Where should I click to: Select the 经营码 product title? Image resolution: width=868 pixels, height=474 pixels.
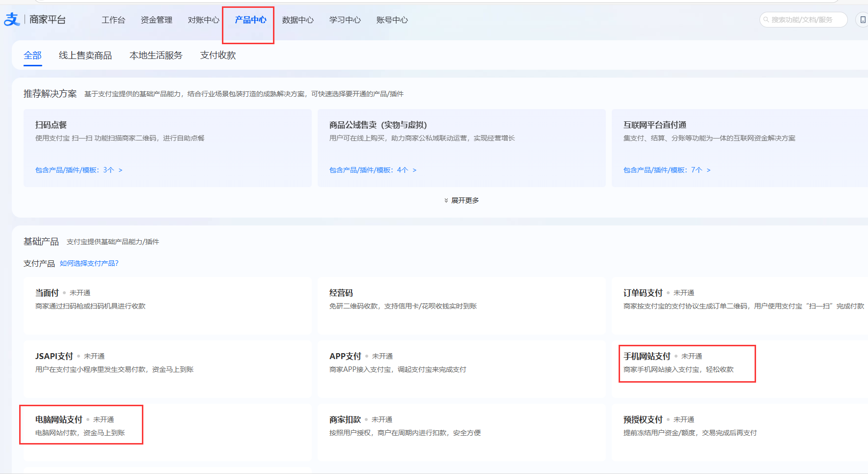341,293
